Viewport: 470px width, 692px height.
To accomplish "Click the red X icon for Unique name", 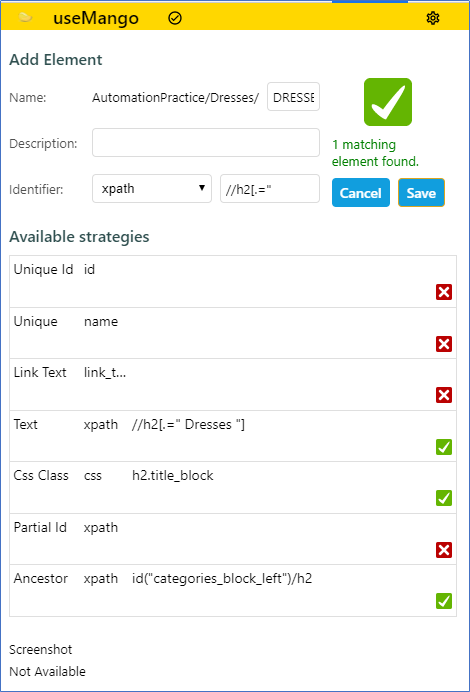I will 444,344.
